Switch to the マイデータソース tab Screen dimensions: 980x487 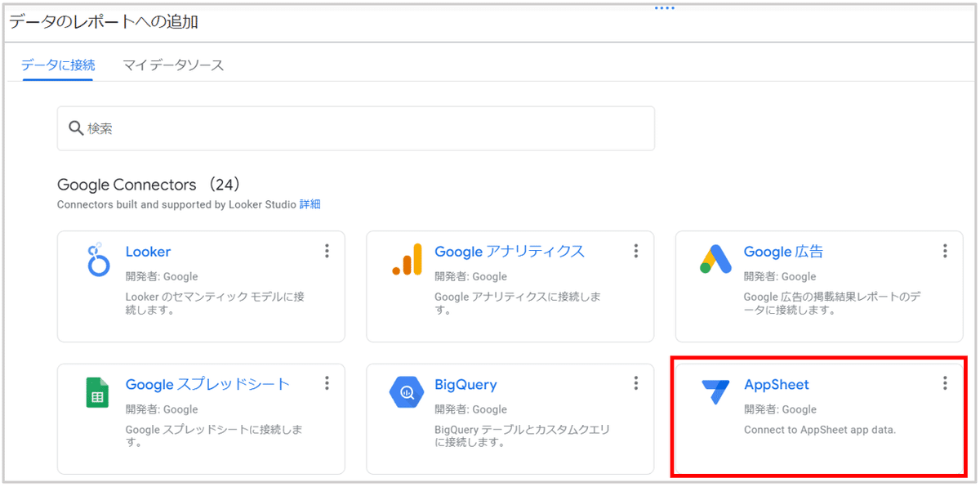[x=173, y=65]
